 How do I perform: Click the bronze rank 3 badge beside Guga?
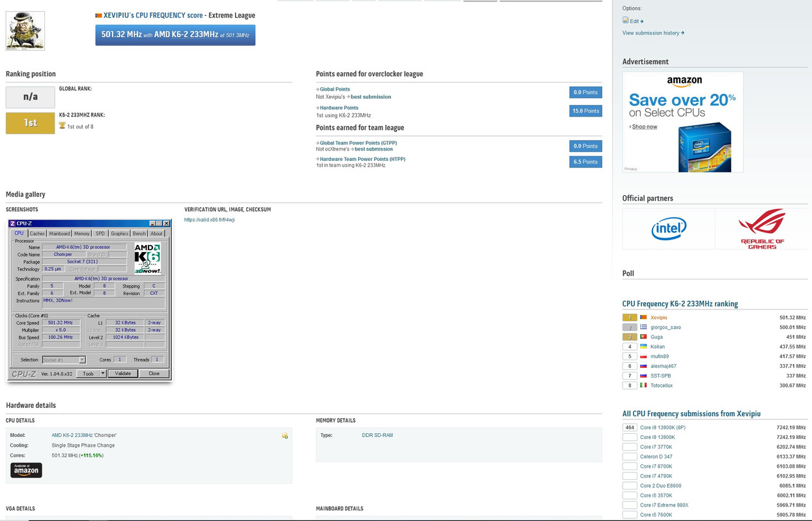pyautogui.click(x=630, y=337)
